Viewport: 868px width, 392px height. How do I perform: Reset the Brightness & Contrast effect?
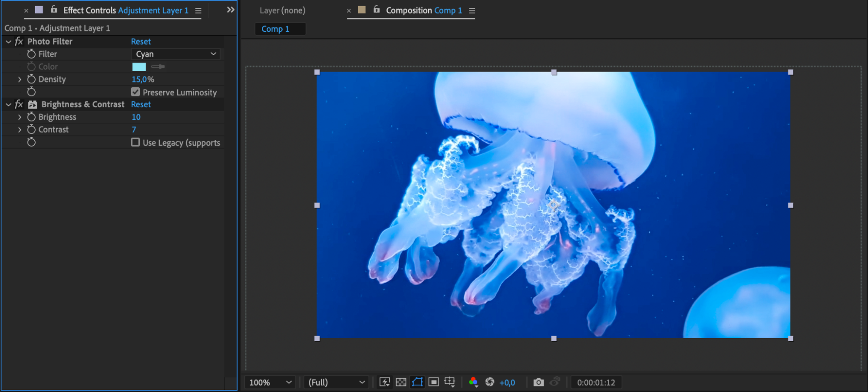[141, 104]
